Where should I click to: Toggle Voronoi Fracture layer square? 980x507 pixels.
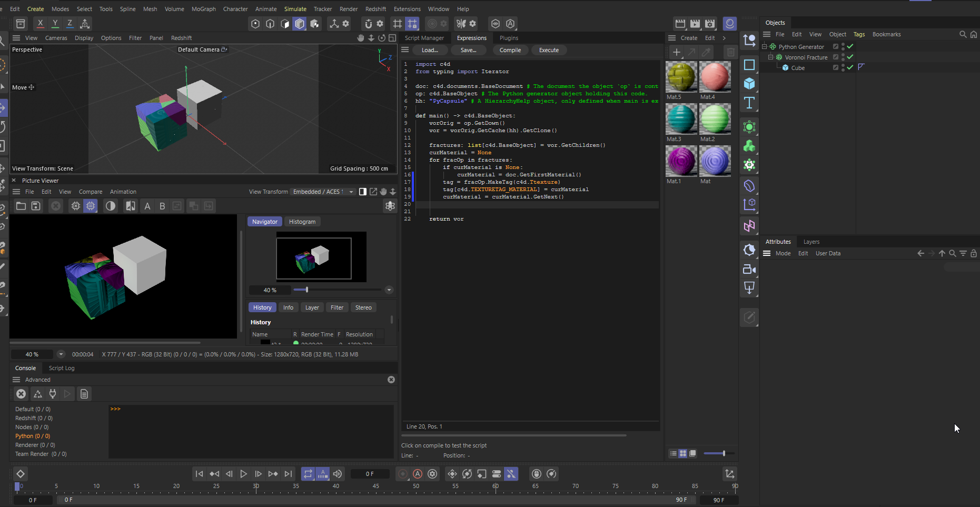pos(835,57)
